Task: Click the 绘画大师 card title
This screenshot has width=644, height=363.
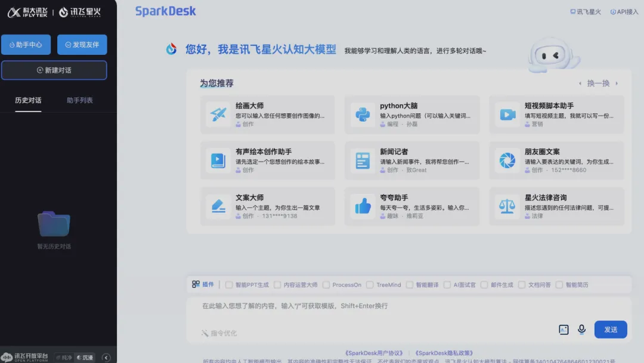Action: coord(250,106)
